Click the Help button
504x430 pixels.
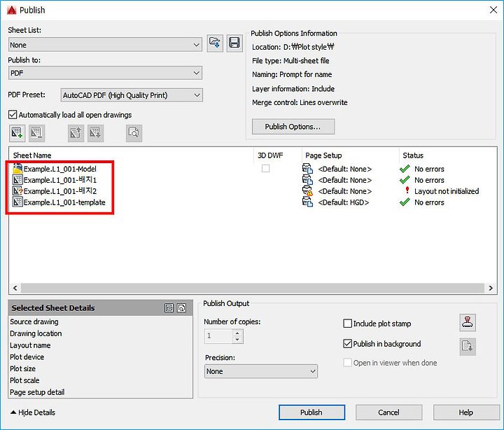tap(466, 412)
